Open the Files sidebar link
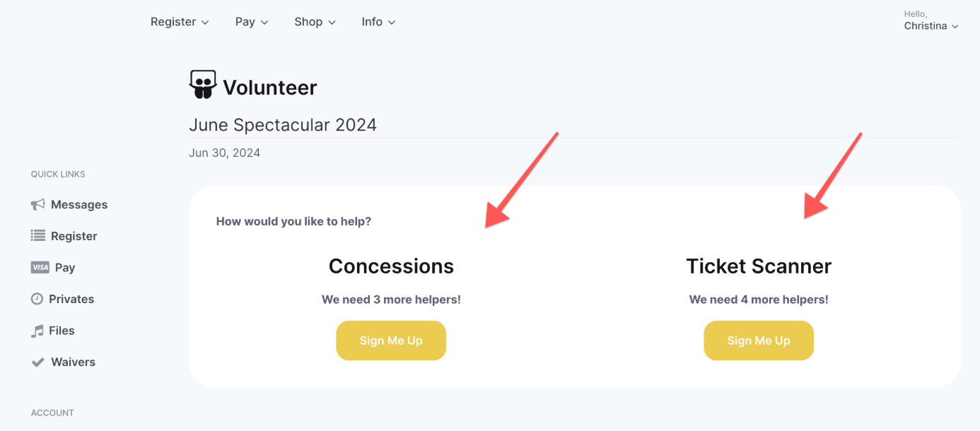Viewport: 980px width, 431px height. (x=62, y=331)
